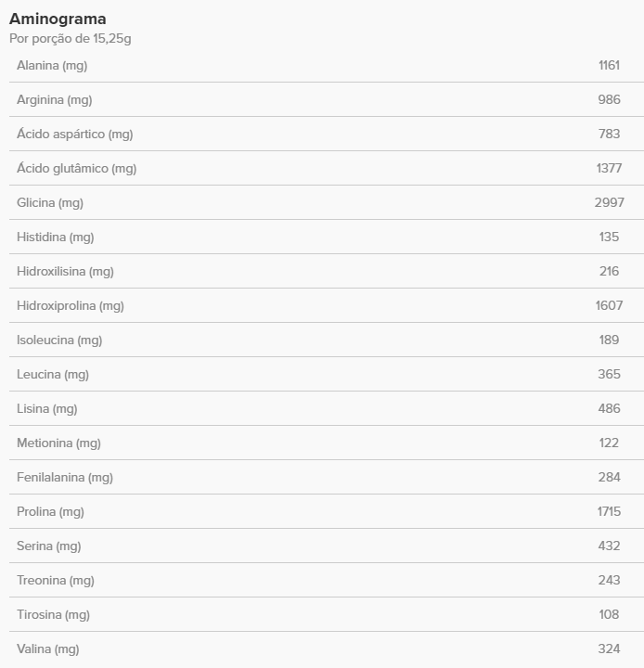Viewport: 644px width, 668px height.
Task: Click the Treonina value 243
Action: [609, 580]
